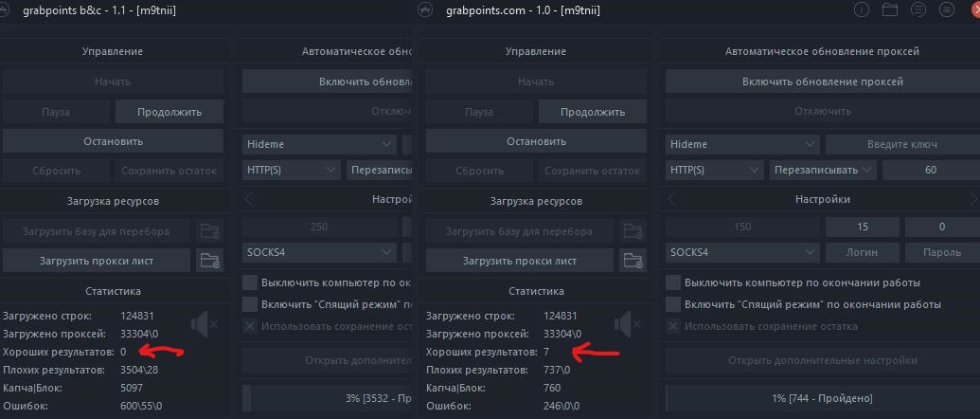The width and height of the screenshot is (980, 419).
Task: Open HTTP(S) dropdown in grabpoints b&c
Action: click(x=291, y=170)
